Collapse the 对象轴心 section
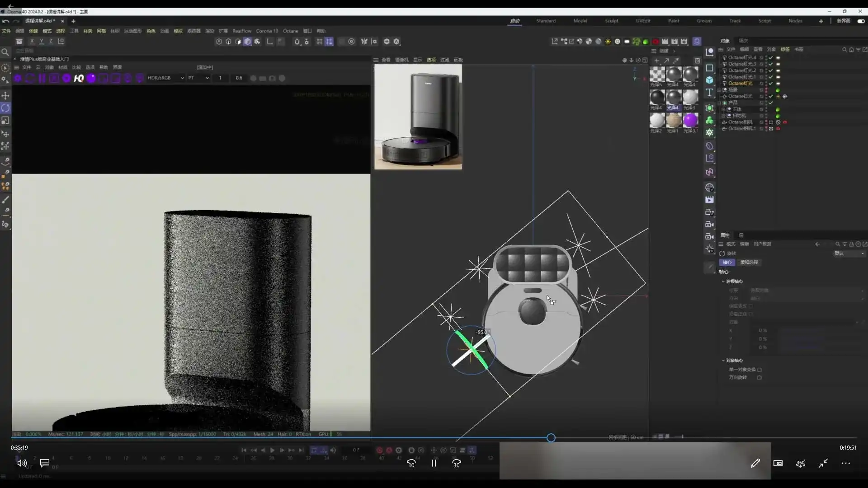 (x=723, y=361)
